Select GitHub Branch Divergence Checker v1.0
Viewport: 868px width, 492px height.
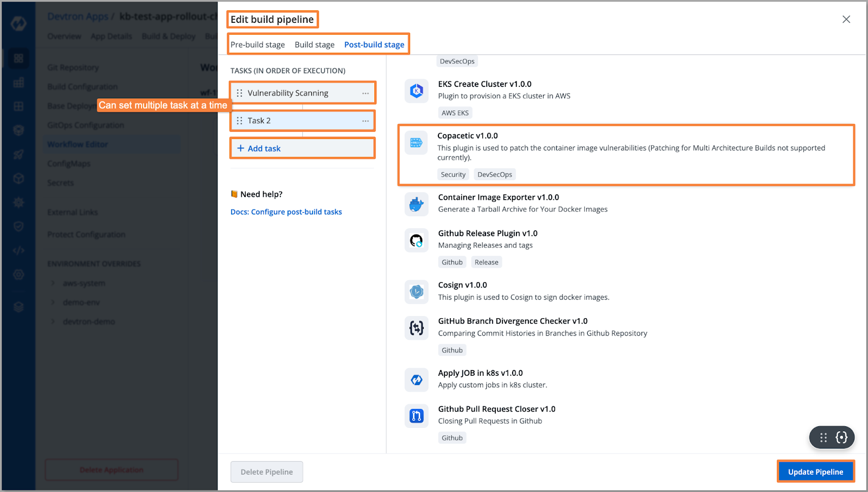point(513,321)
